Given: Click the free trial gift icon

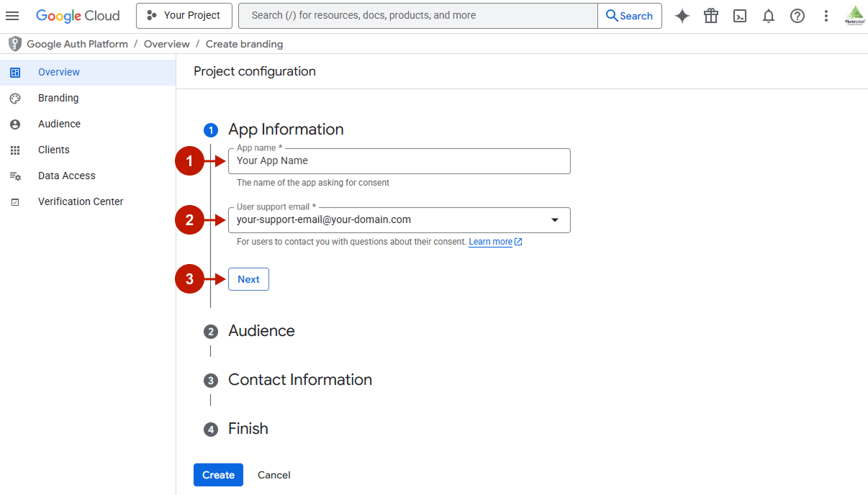Looking at the screenshot, I should point(710,15).
